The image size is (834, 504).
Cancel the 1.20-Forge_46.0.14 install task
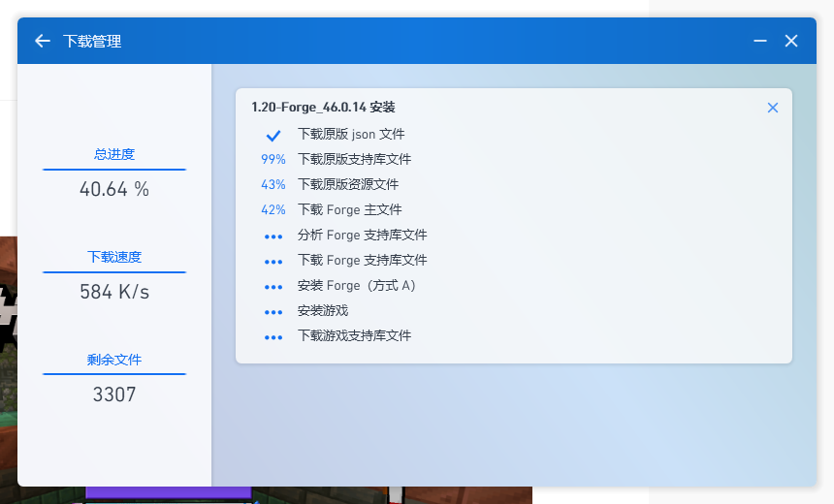(x=772, y=108)
